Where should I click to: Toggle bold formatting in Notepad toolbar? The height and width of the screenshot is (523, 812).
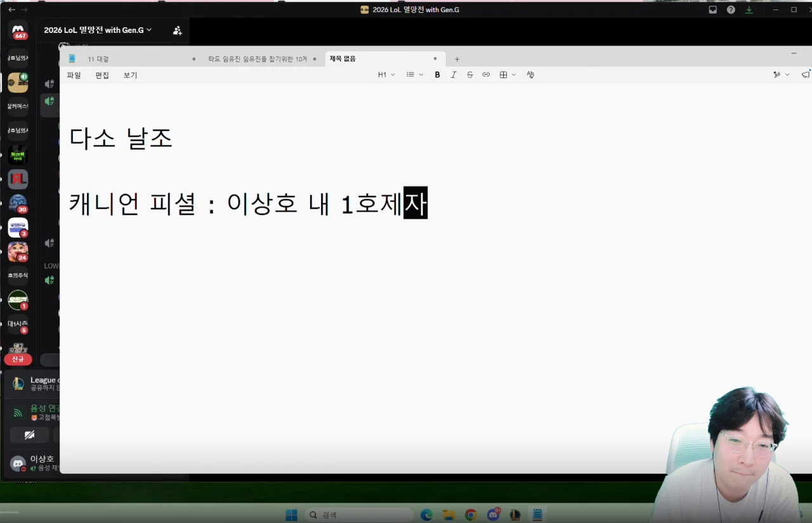(x=437, y=75)
